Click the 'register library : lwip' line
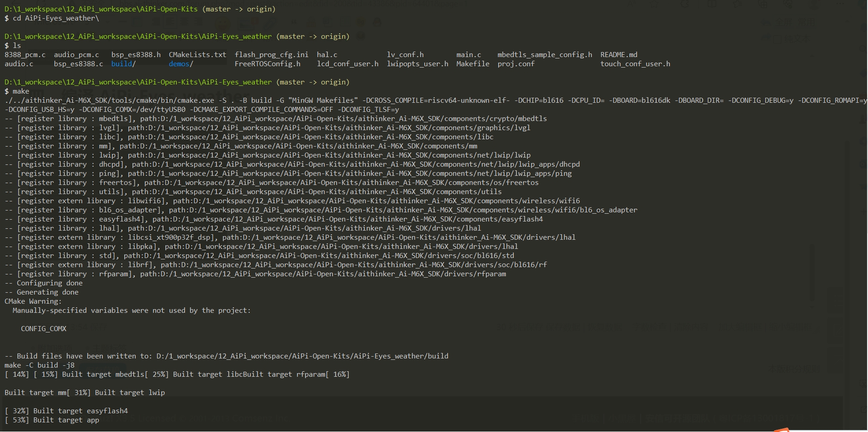 (x=268, y=155)
